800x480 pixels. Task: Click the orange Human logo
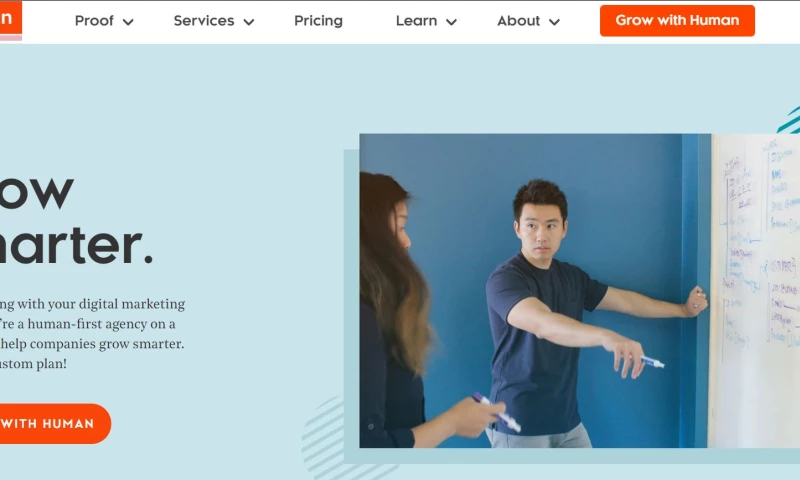(x=9, y=20)
